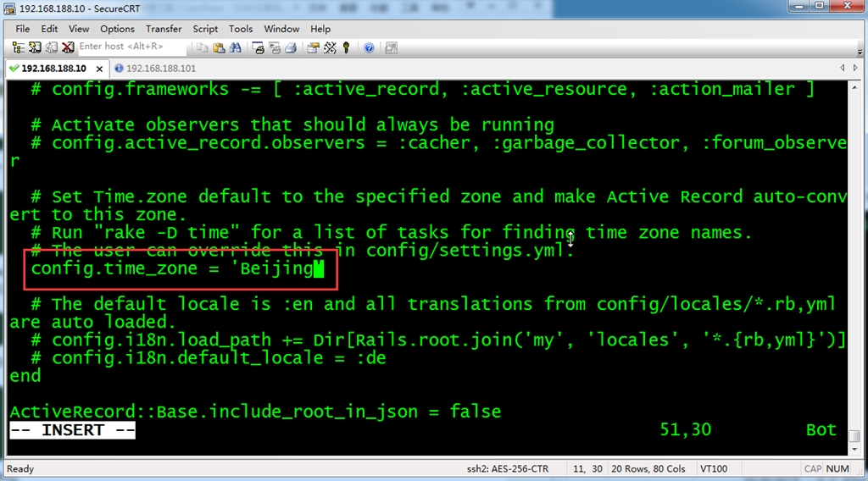The height and width of the screenshot is (481, 868).
Task: Open the Help menu
Action: [320, 29]
